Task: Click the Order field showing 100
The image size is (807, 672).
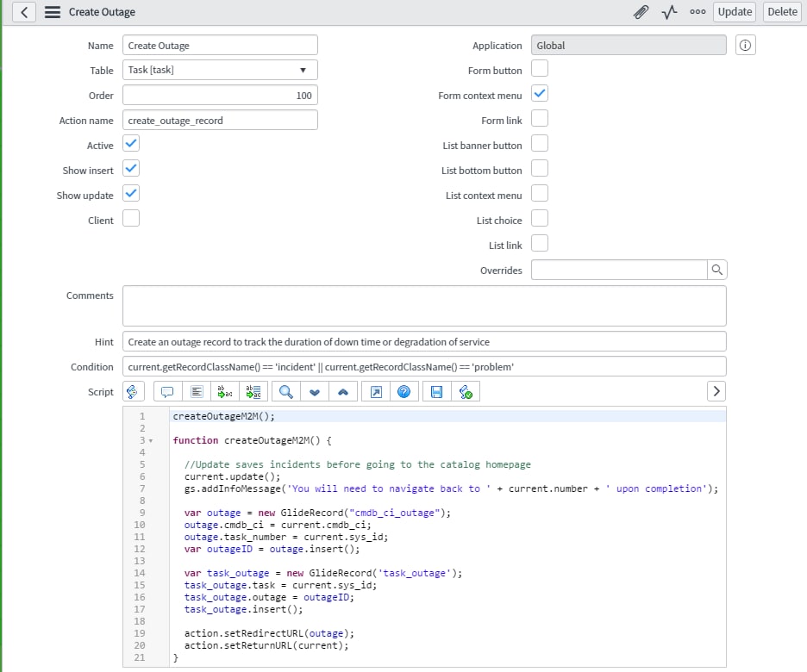Action: (220, 95)
